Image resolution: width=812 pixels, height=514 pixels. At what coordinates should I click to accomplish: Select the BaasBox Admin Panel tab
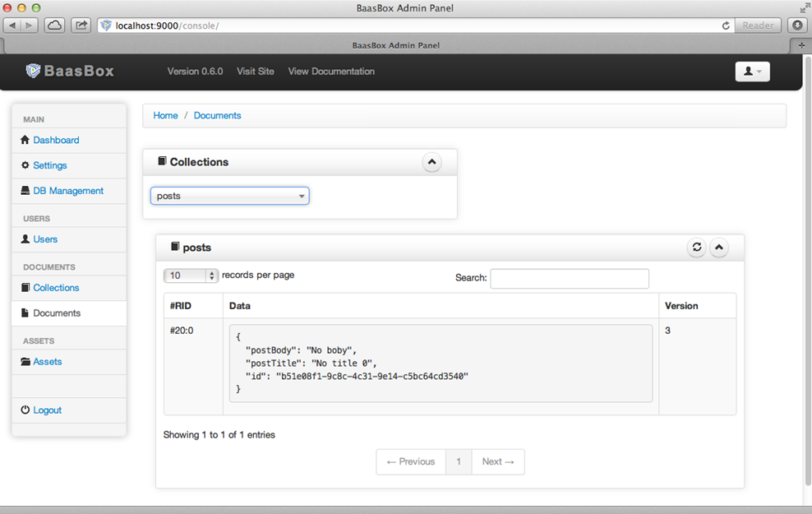pos(396,45)
